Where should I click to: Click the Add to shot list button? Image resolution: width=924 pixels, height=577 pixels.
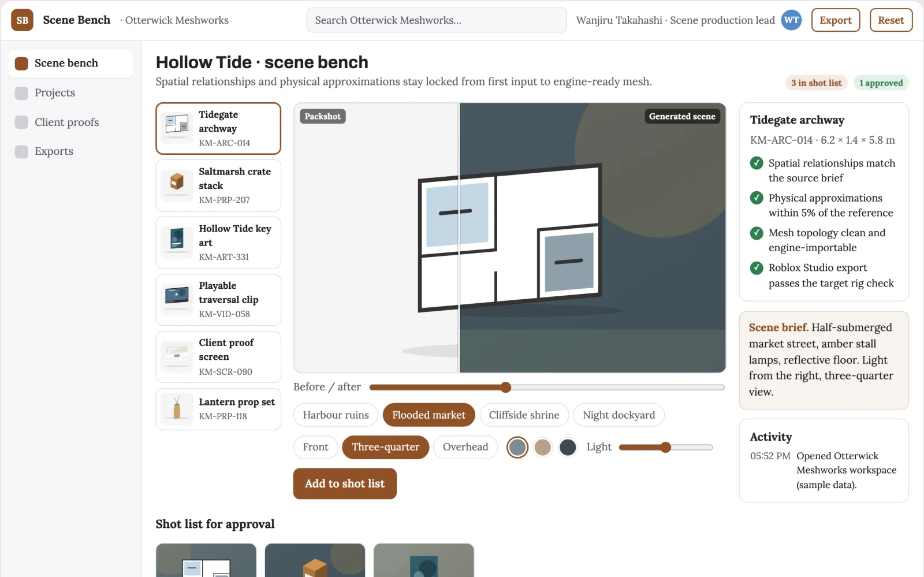point(345,483)
